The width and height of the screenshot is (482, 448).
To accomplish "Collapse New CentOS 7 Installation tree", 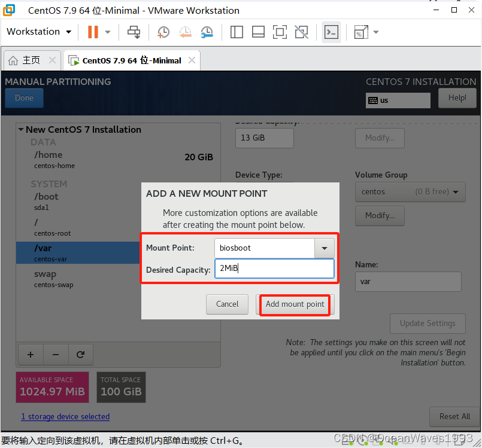I will click(20, 130).
